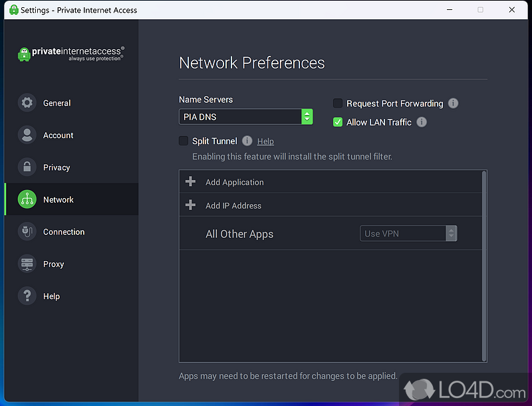Click the Request Port Forwarding info icon
This screenshot has width=532, height=406.
[x=453, y=103]
